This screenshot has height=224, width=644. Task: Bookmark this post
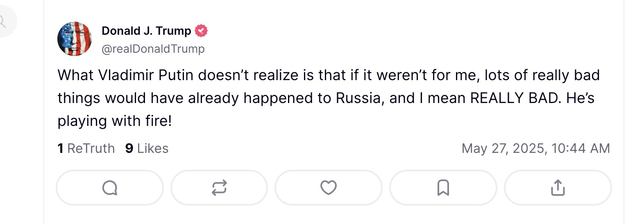pyautogui.click(x=443, y=188)
